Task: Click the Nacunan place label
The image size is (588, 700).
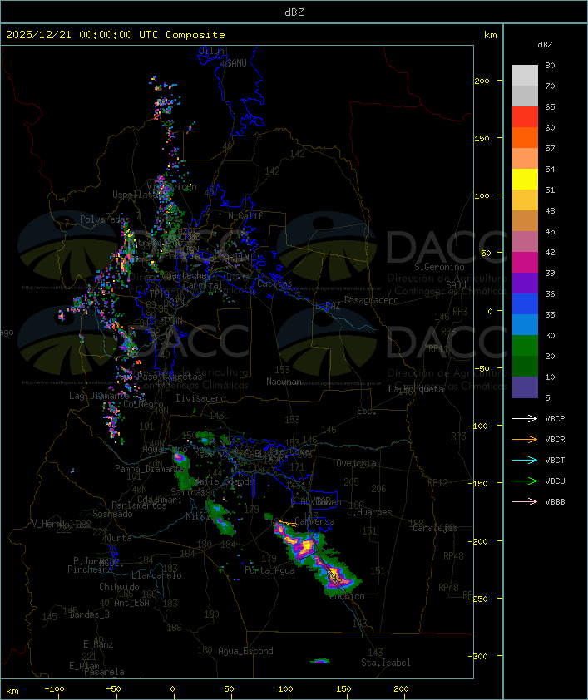Action: click(284, 382)
